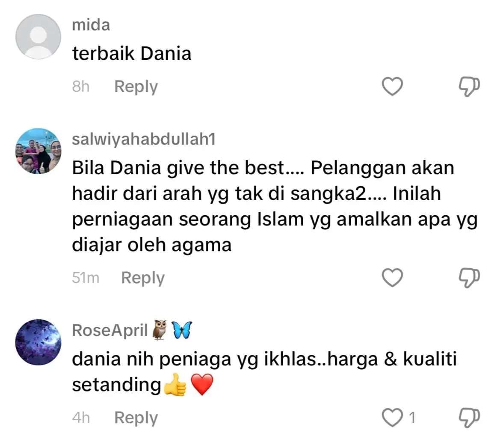Viewport: 500px width, 448px height.
Task: Reply to RoseApril's comment
Action: pyautogui.click(x=136, y=418)
